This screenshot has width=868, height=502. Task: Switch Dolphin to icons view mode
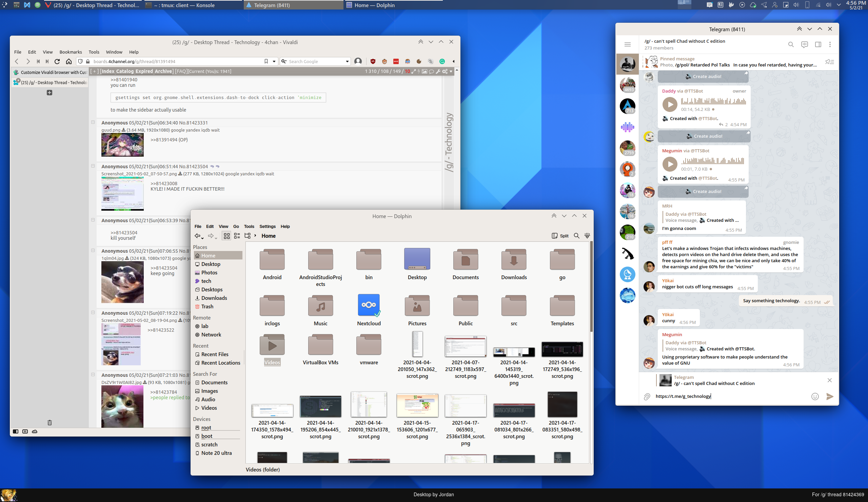[x=226, y=236]
